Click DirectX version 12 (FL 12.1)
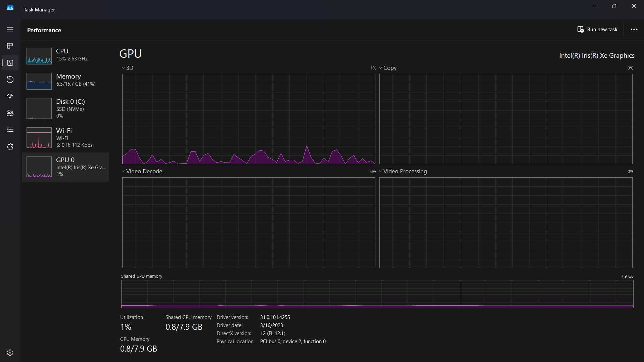 [273, 333]
